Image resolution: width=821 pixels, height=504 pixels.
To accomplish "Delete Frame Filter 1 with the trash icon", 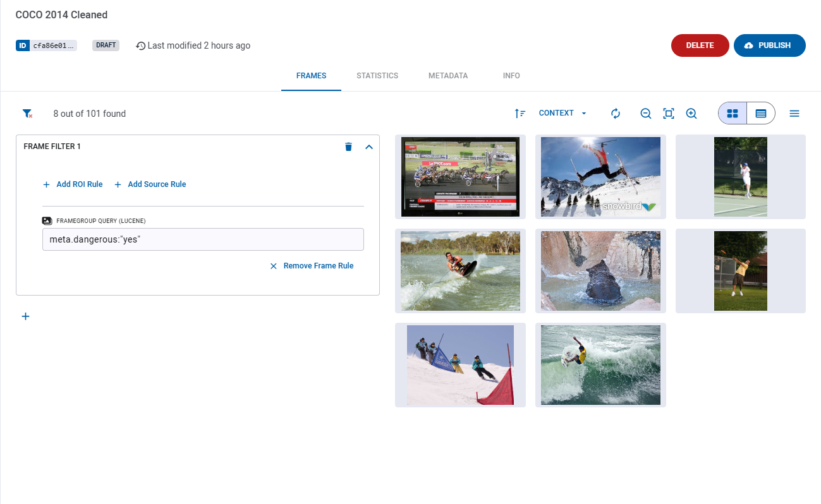I will 348,146.
